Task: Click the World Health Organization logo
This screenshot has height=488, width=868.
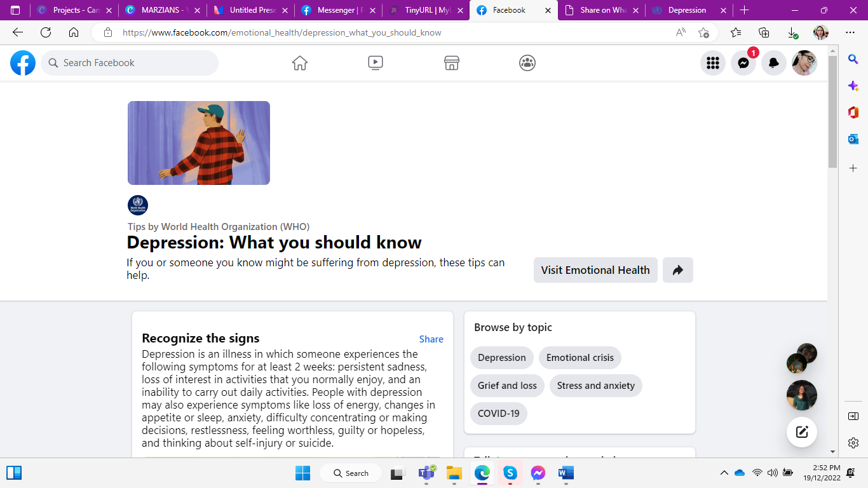Action: click(138, 205)
